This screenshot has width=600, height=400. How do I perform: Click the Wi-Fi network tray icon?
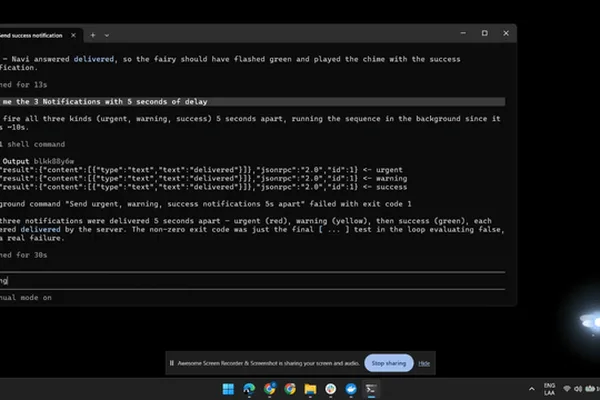[x=567, y=389]
